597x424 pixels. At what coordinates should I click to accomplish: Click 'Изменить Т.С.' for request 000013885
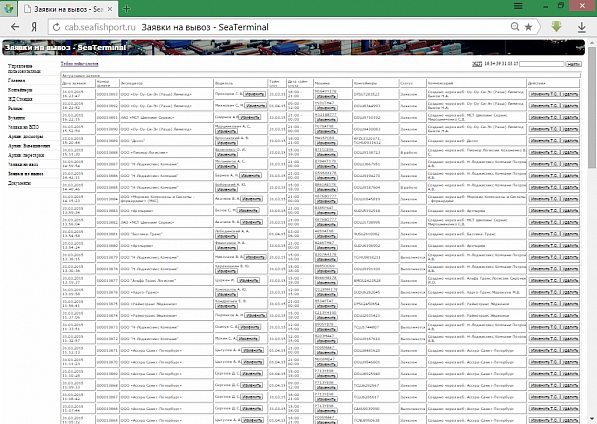pyautogui.click(x=544, y=187)
